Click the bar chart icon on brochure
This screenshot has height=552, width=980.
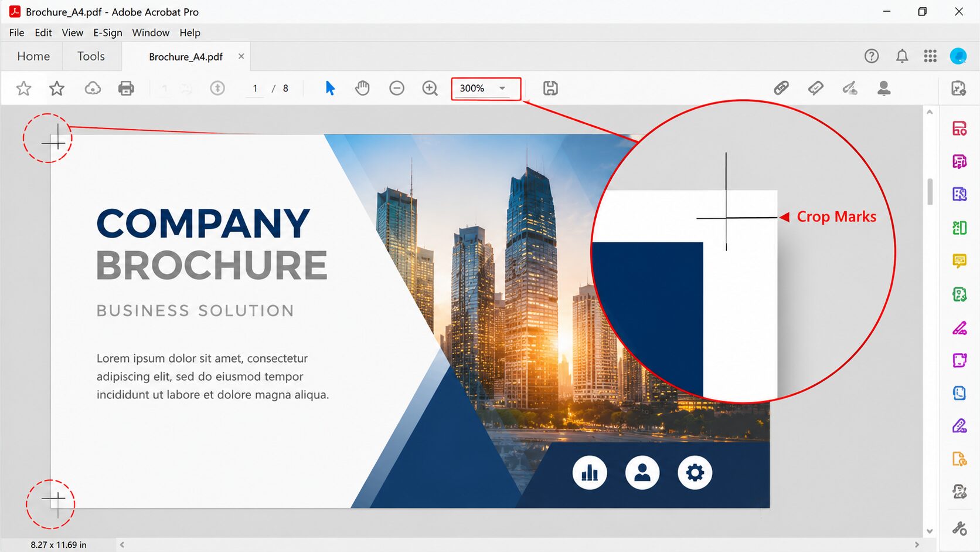tap(590, 473)
